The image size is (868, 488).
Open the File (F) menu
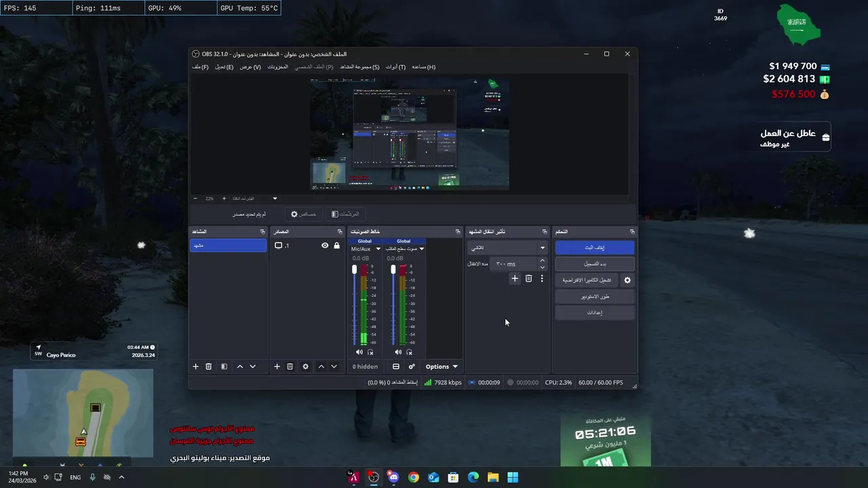(x=200, y=67)
